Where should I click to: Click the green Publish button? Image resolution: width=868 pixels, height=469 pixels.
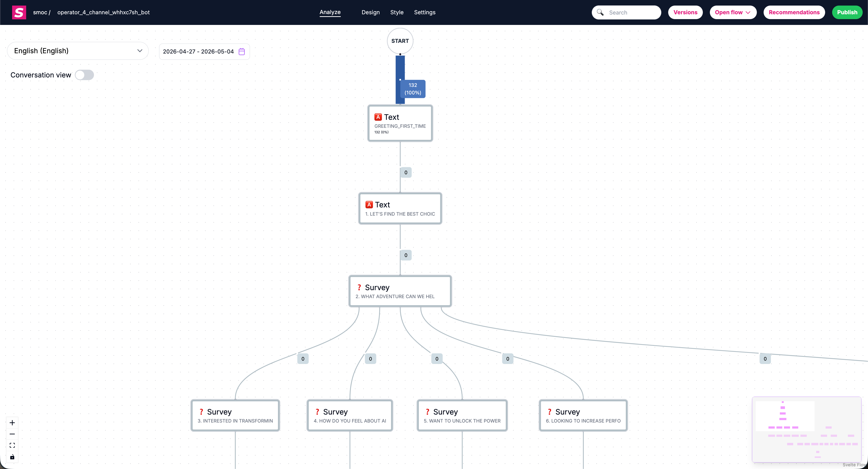[x=847, y=12]
